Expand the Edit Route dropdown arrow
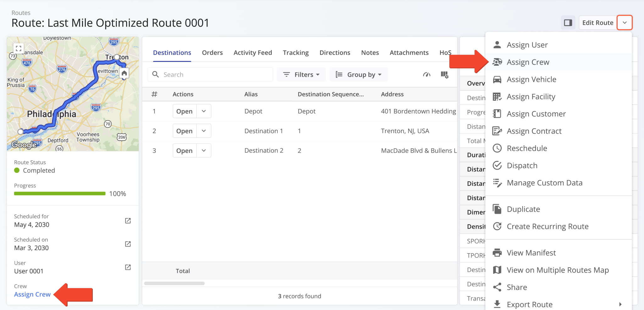Image resolution: width=644 pixels, height=310 pixels. coord(625,23)
